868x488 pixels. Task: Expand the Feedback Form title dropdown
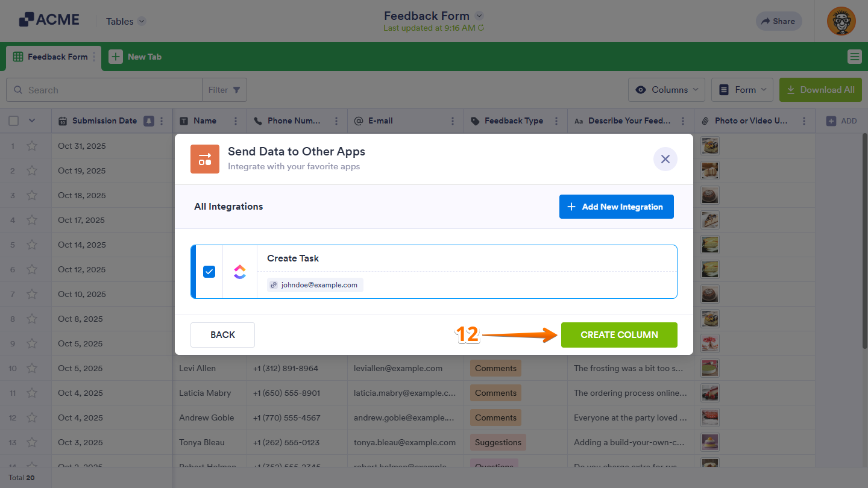(x=479, y=16)
